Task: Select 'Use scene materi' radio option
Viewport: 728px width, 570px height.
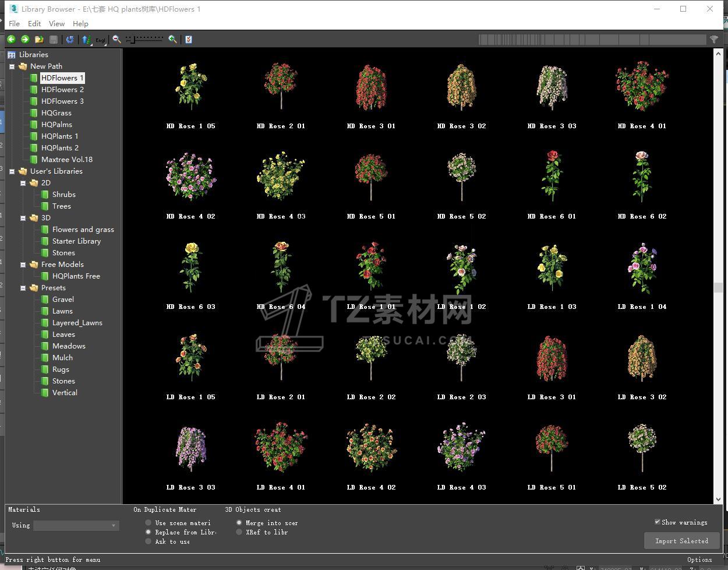Action: coord(149,523)
